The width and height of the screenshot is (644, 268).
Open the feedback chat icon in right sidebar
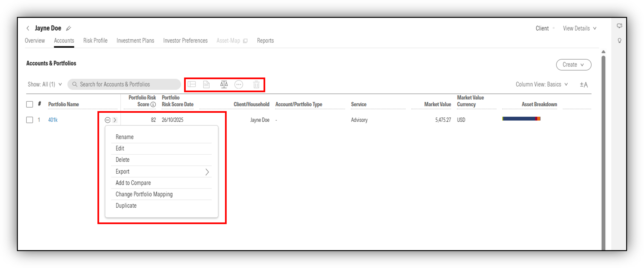pos(619,26)
